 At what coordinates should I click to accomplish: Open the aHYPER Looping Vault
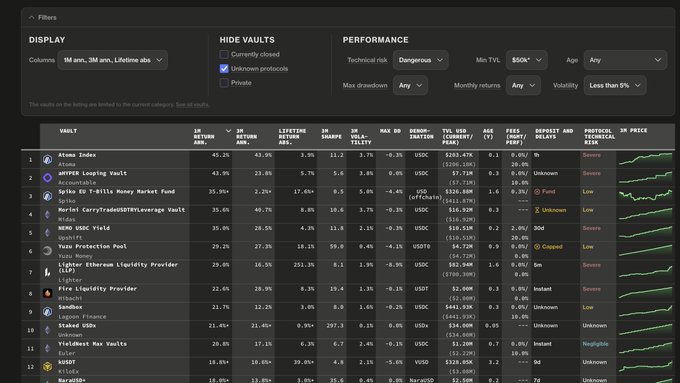93,173
